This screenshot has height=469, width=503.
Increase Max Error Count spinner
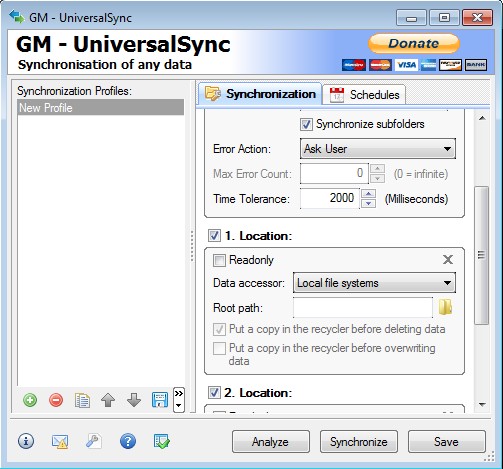378,168
